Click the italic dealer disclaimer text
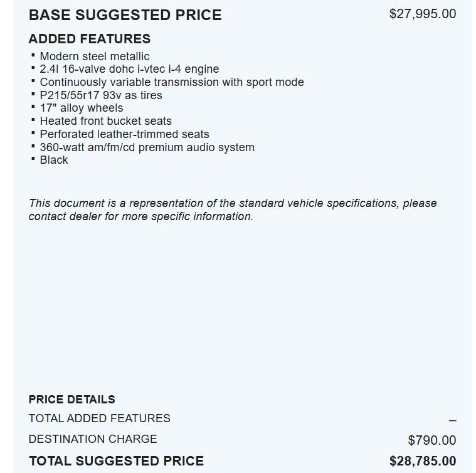Screen dimensions: 476x473 (232, 210)
